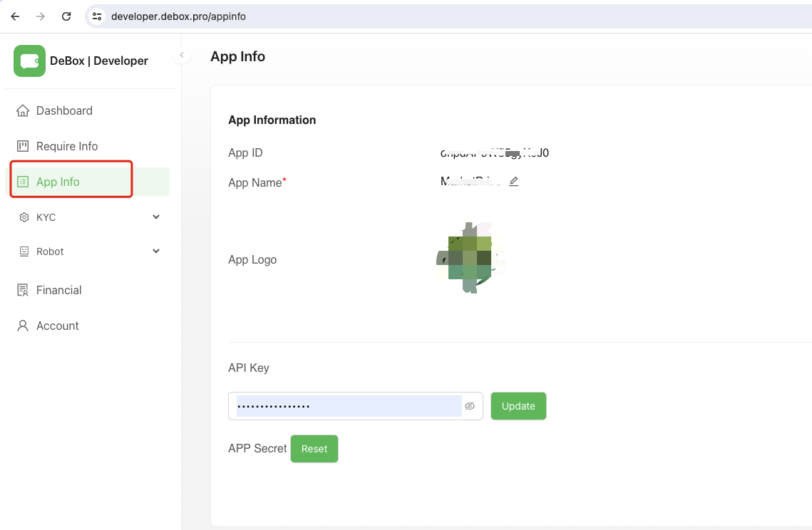This screenshot has width=812, height=530.
Task: Click the DeBox green logo icon
Action: click(29, 61)
